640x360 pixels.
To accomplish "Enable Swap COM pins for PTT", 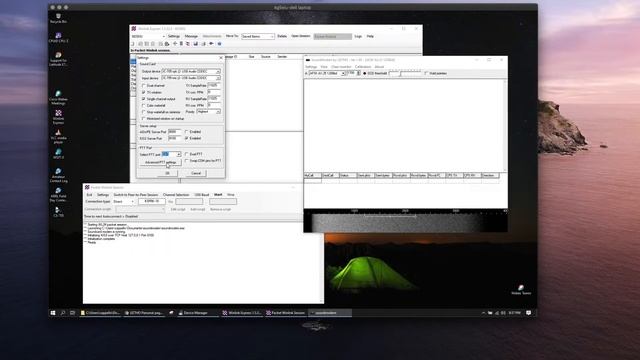I will click(x=187, y=161).
